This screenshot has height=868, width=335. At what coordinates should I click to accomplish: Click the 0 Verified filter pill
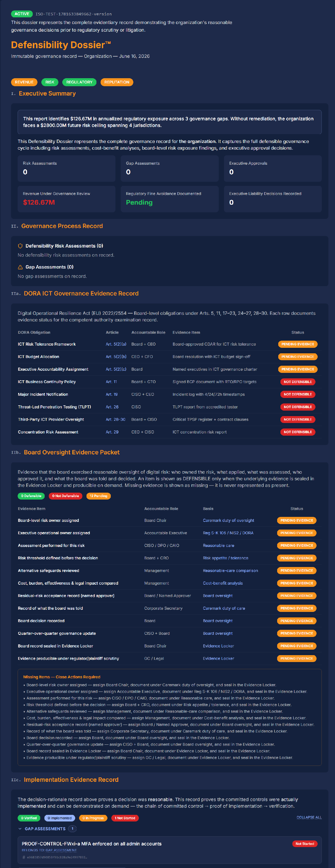click(29, 818)
